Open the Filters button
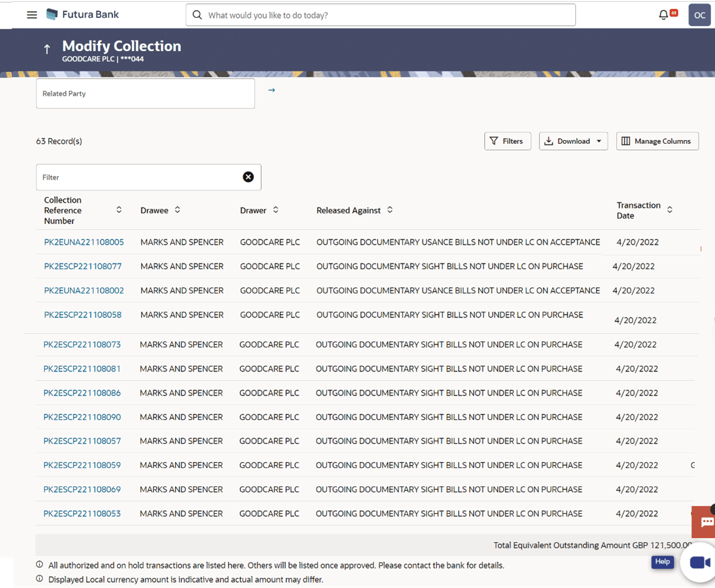715x588 pixels. (507, 142)
